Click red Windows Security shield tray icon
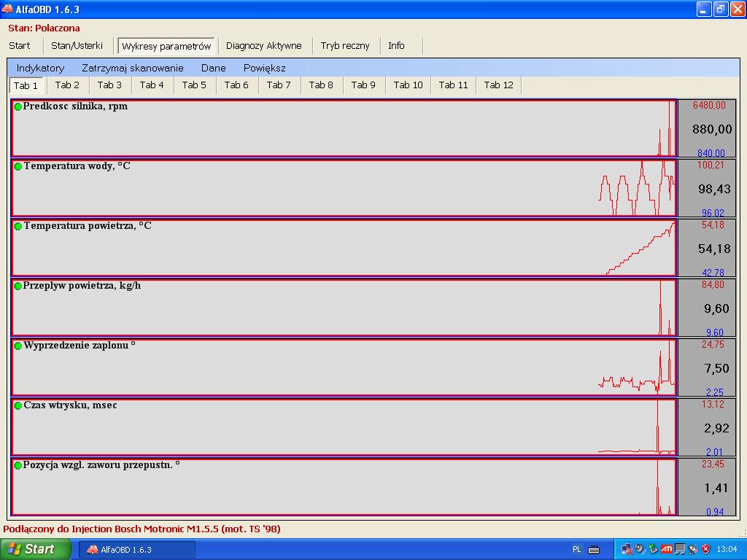 [705, 549]
